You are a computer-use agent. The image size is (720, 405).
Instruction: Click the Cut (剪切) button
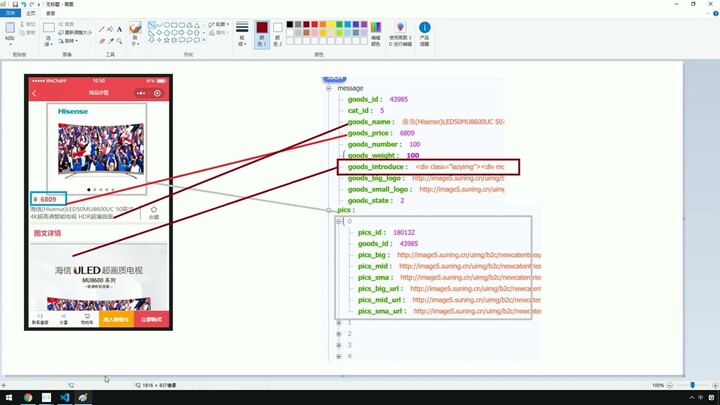(27, 24)
